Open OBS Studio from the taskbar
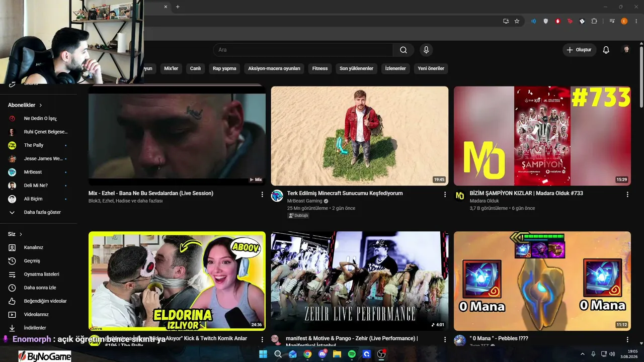 (x=381, y=354)
